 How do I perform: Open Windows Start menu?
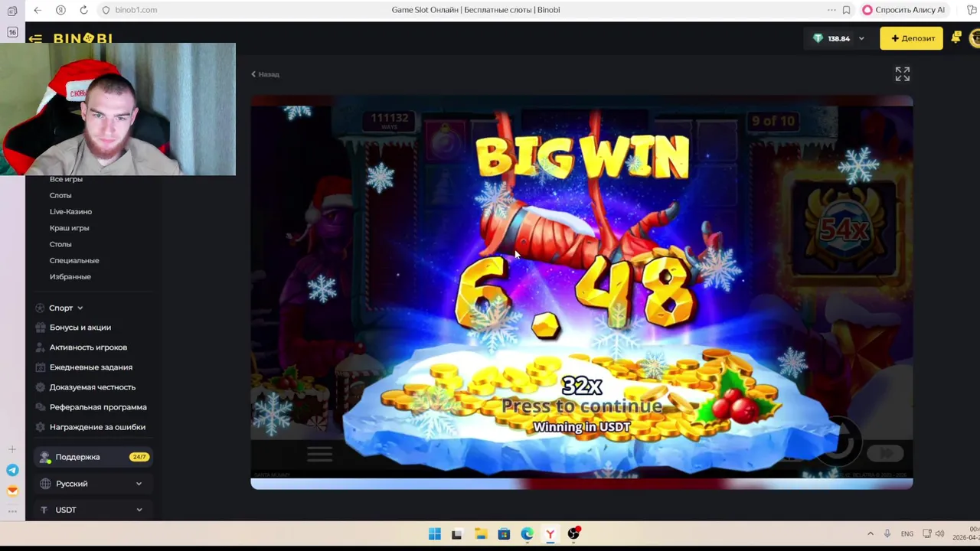tap(435, 534)
